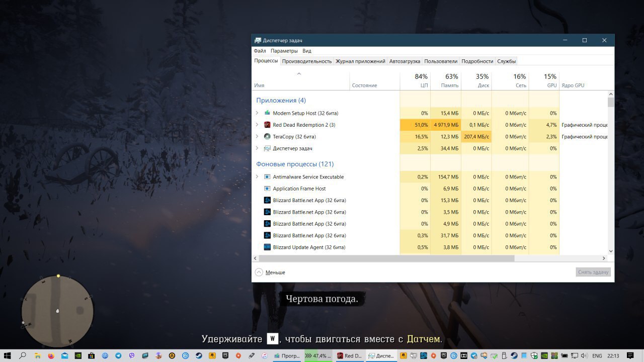
Task: Sort by the Сеть column header
Action: pos(510,81)
